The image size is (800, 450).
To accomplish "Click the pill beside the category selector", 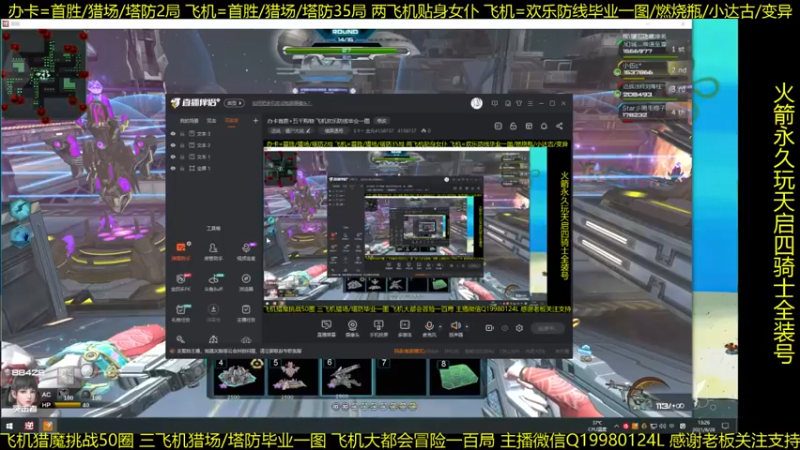I will (x=334, y=131).
